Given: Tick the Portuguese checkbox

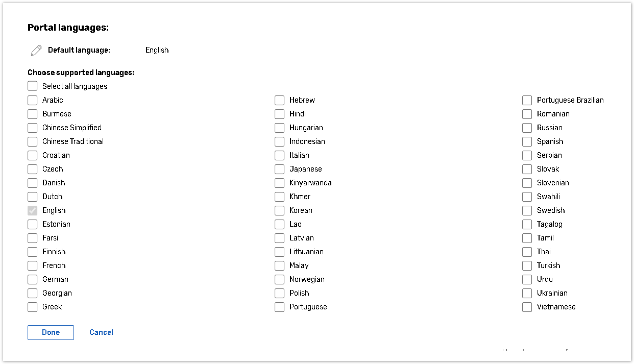Looking at the screenshot, I should point(280,307).
